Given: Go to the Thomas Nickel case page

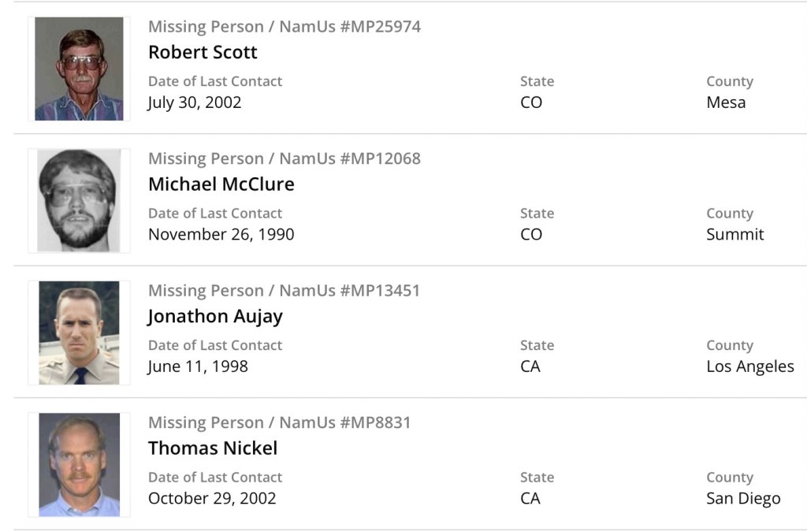Looking at the screenshot, I should click(213, 448).
